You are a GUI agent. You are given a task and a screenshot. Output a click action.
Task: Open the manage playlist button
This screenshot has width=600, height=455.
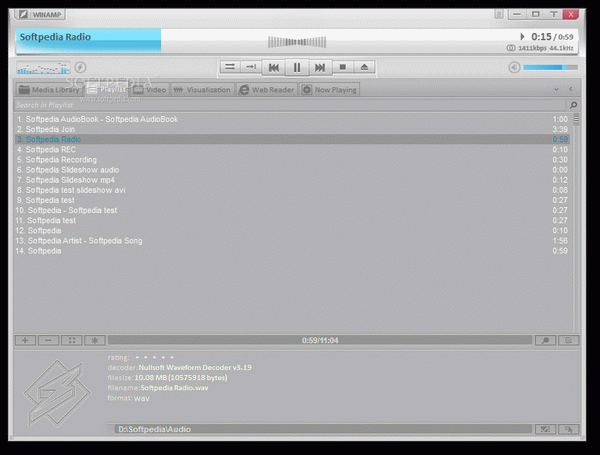[x=569, y=340]
